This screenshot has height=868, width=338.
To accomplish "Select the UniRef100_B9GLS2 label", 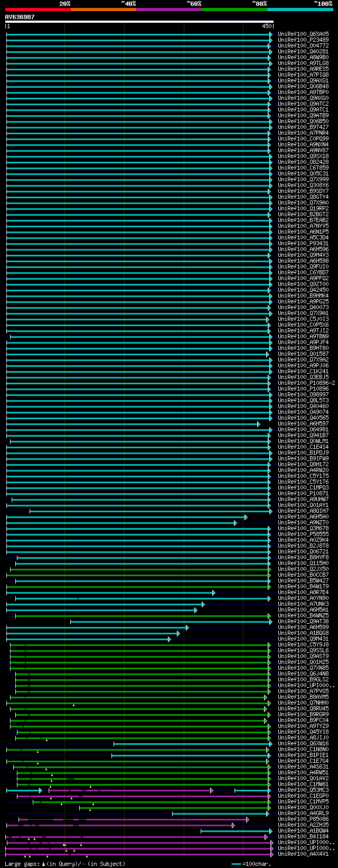I will pyautogui.click(x=303, y=679).
